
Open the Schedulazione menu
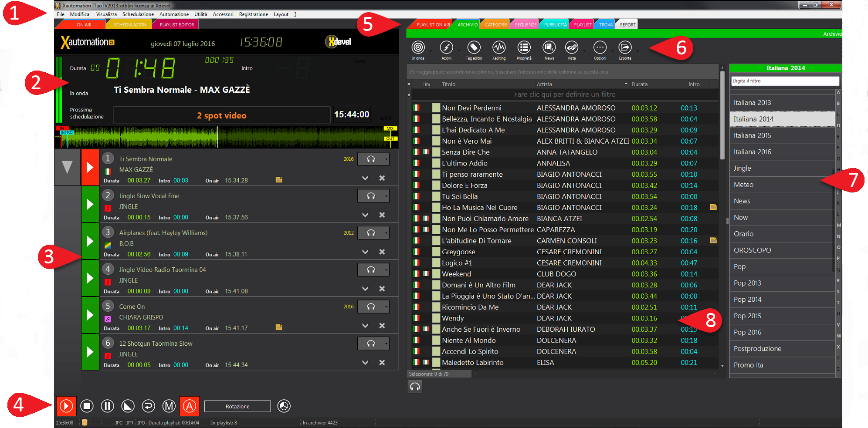(x=138, y=14)
